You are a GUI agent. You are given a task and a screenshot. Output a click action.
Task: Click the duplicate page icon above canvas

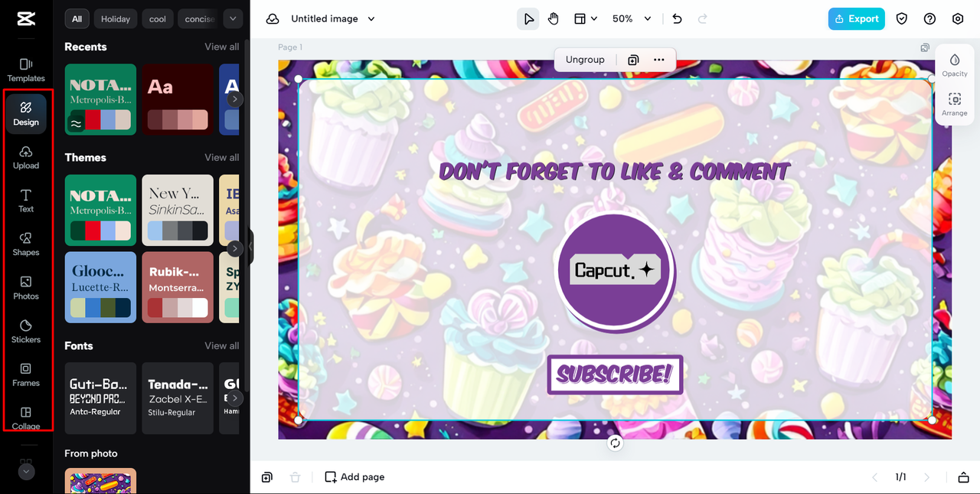pos(926,47)
